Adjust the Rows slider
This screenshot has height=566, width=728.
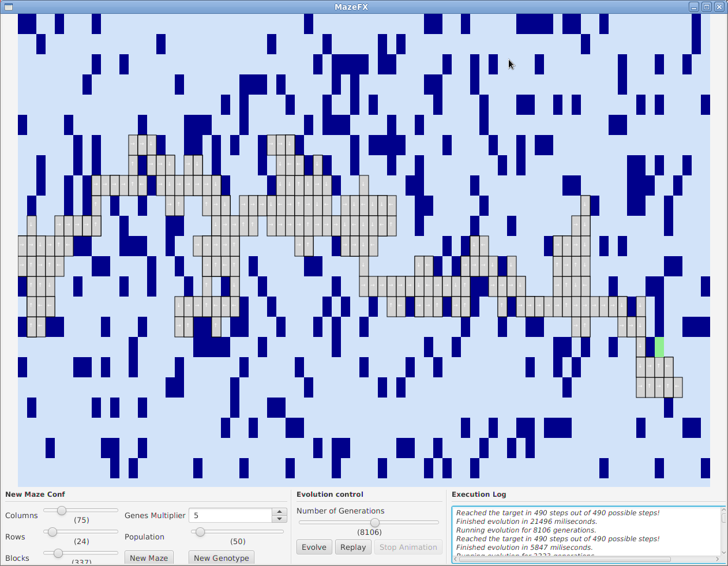click(x=81, y=532)
